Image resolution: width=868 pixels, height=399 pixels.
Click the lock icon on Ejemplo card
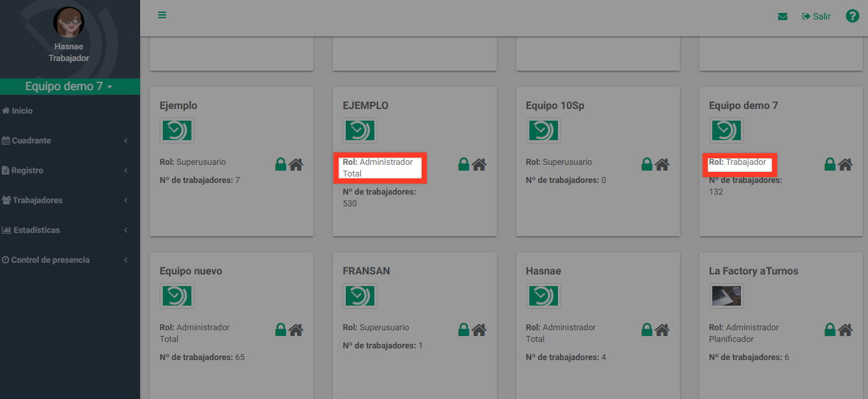(x=281, y=164)
